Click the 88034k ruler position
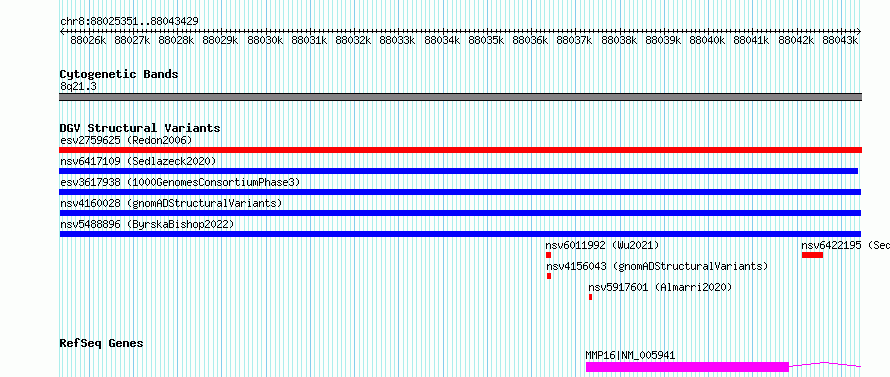 442,40
